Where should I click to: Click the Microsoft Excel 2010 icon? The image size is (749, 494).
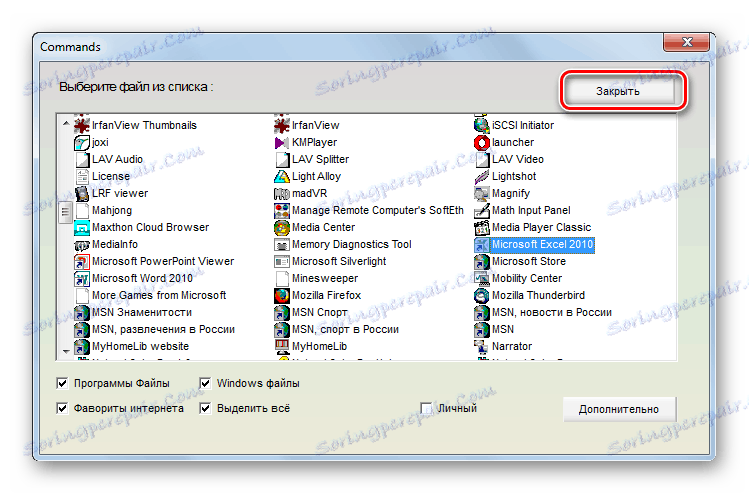pos(482,245)
